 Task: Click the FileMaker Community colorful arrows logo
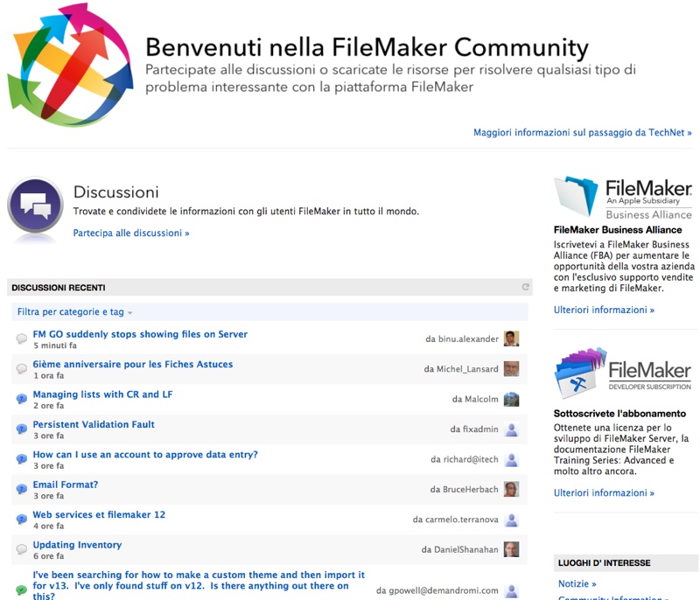[x=71, y=65]
